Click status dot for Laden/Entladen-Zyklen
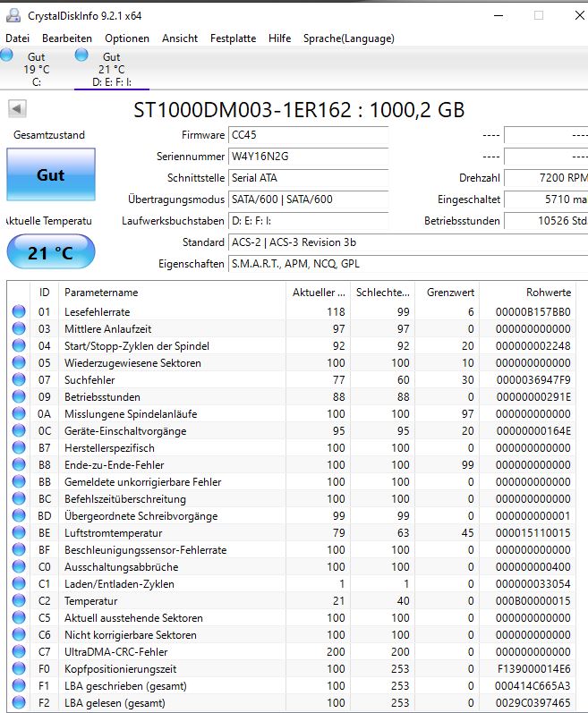 pos(19,583)
